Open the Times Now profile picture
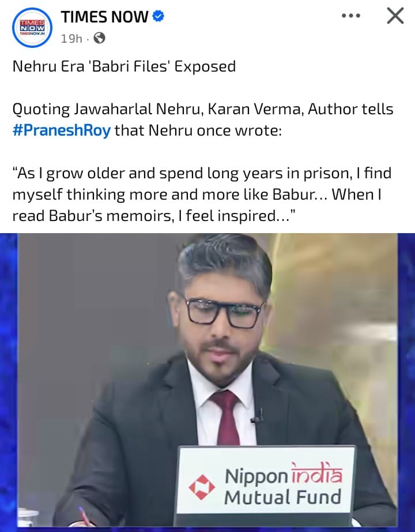 click(x=32, y=28)
